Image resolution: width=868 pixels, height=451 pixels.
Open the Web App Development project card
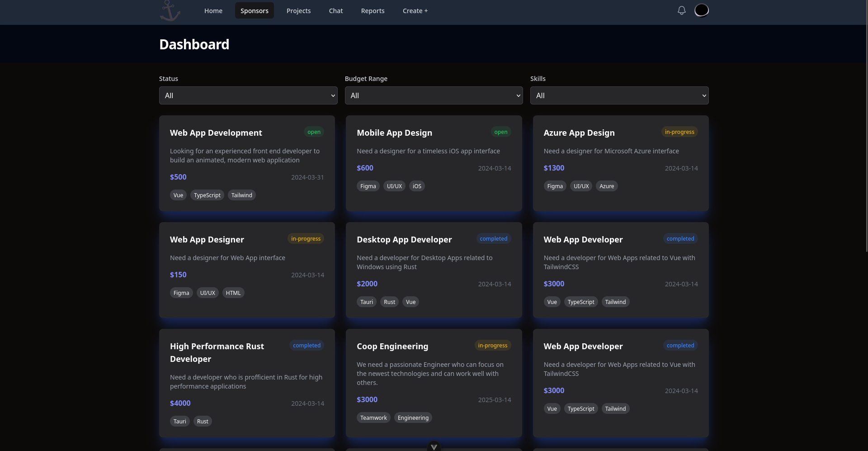[247, 163]
